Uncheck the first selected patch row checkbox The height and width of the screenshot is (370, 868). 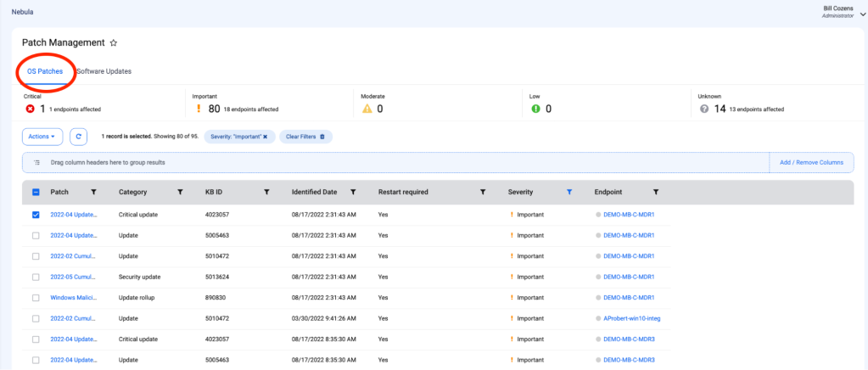(36, 215)
